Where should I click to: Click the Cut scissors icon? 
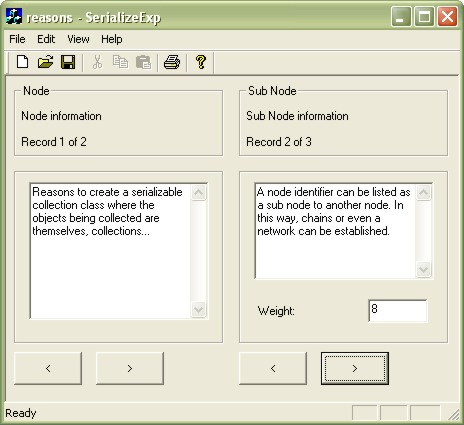tap(97, 62)
